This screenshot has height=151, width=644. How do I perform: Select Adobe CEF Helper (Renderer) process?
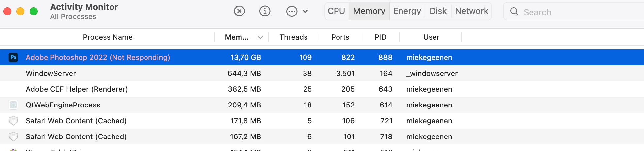coord(77,89)
